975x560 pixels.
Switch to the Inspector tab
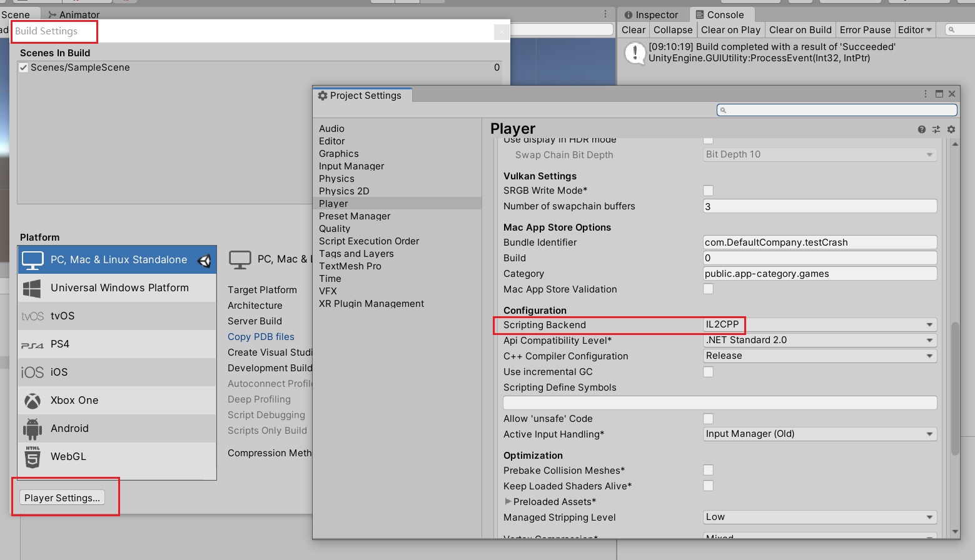pyautogui.click(x=651, y=14)
